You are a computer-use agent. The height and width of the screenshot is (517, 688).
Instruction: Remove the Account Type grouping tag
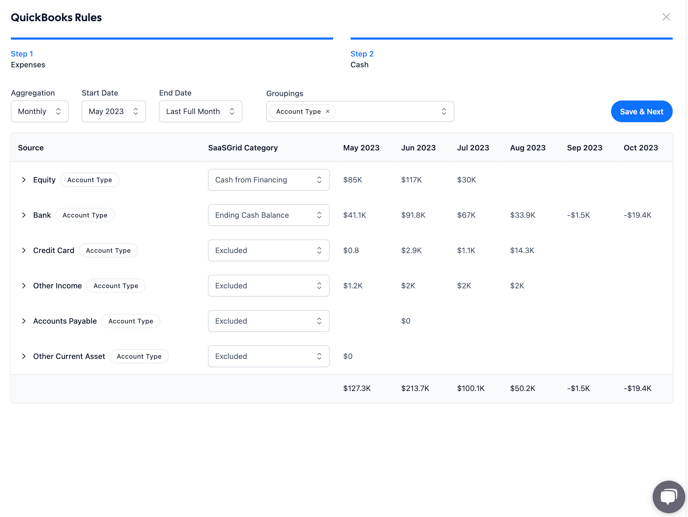(328, 112)
